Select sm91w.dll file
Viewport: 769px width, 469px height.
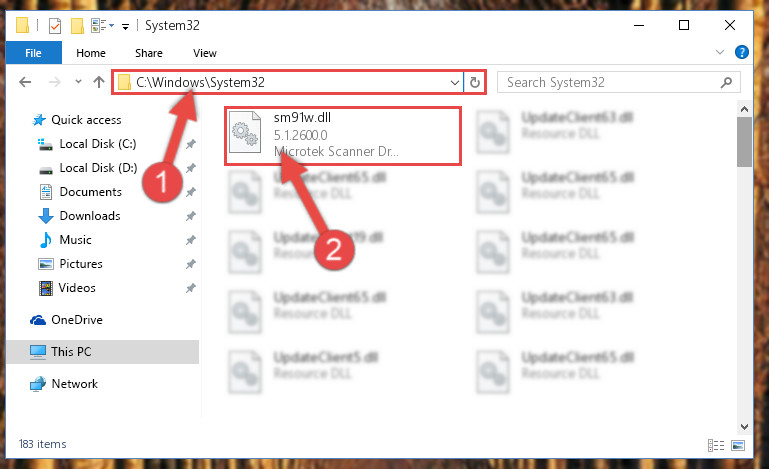point(343,136)
